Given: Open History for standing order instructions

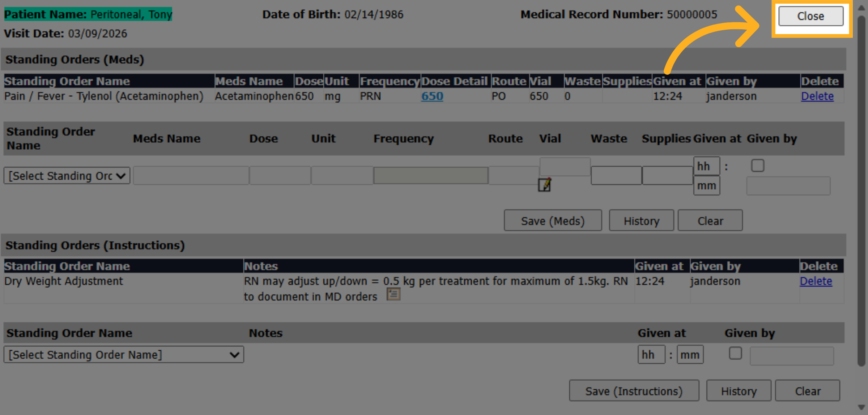Looking at the screenshot, I should coord(739,391).
